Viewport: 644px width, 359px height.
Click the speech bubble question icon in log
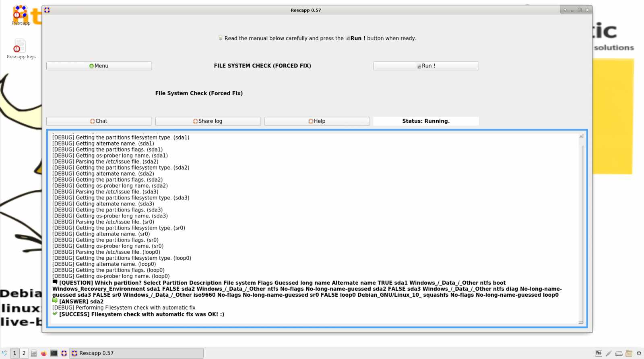(x=55, y=282)
